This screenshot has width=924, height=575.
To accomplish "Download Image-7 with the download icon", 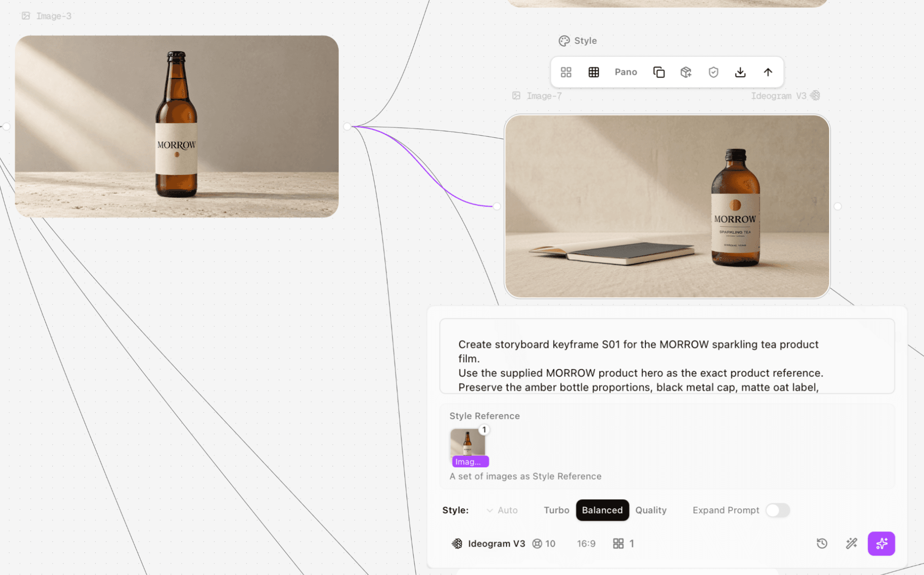I will [740, 72].
